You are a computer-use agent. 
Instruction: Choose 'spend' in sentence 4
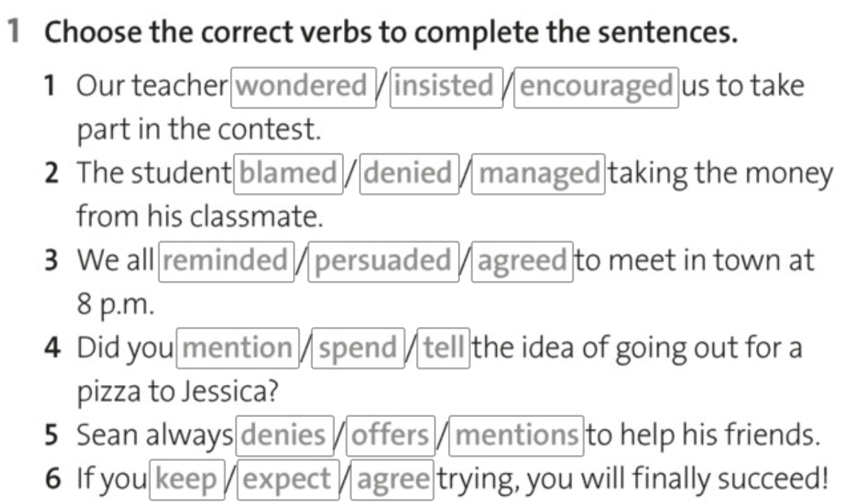[360, 348]
